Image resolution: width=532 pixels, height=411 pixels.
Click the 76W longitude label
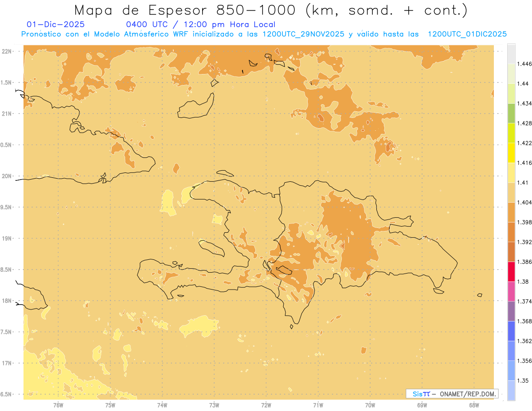click(58, 405)
